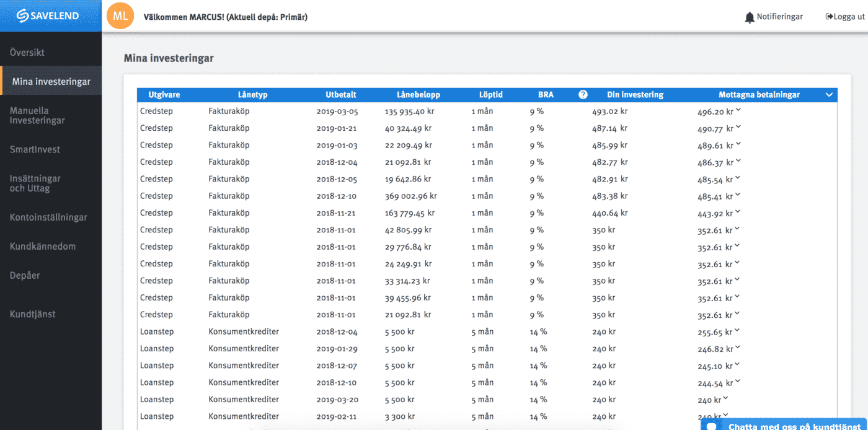
Task: Expand the Mottagna betalningar header chevron
Action: pyautogui.click(x=829, y=95)
